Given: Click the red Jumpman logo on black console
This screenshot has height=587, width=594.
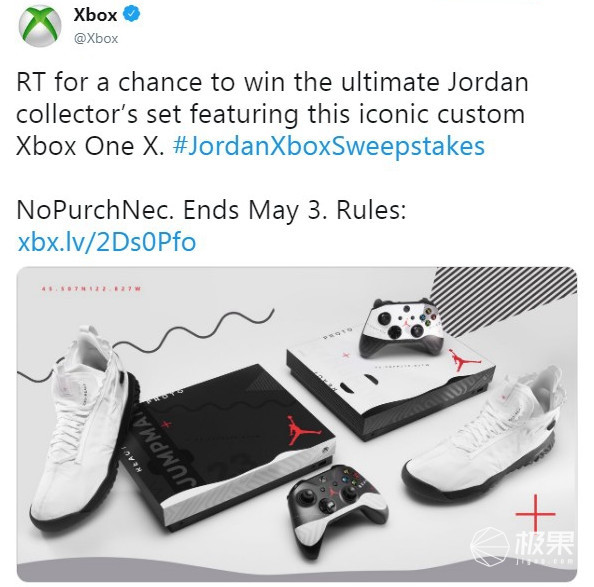Looking at the screenshot, I should (x=302, y=431).
